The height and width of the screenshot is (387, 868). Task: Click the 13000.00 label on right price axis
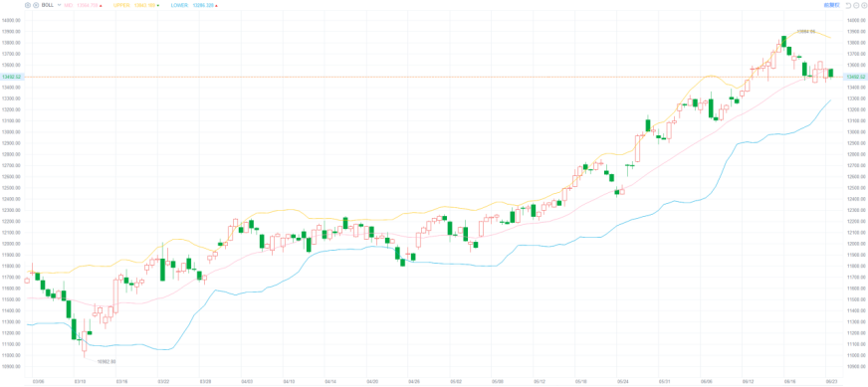tap(856, 132)
